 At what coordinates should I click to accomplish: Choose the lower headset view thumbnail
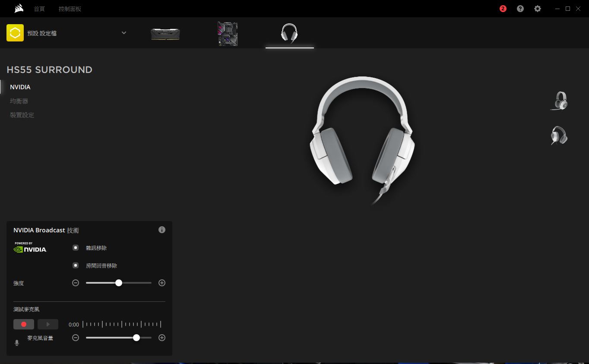559,135
